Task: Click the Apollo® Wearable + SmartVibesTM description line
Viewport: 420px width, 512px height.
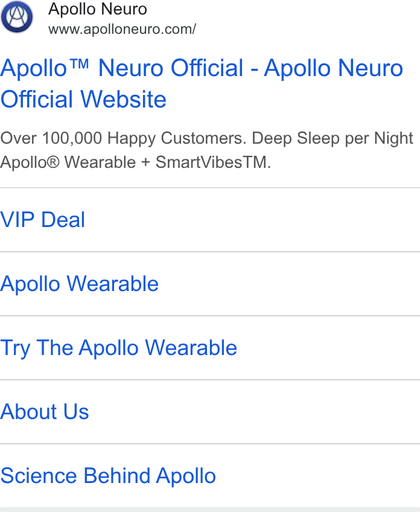Action: click(x=135, y=162)
